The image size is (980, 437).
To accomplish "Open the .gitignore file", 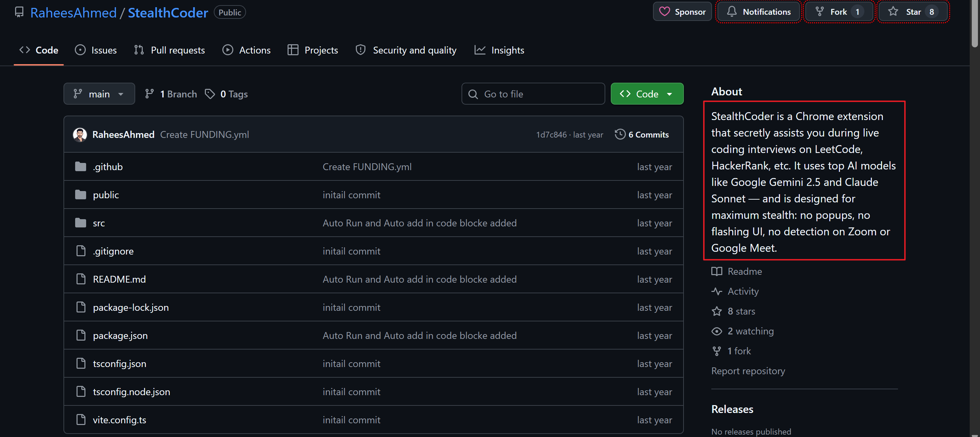I will point(113,251).
